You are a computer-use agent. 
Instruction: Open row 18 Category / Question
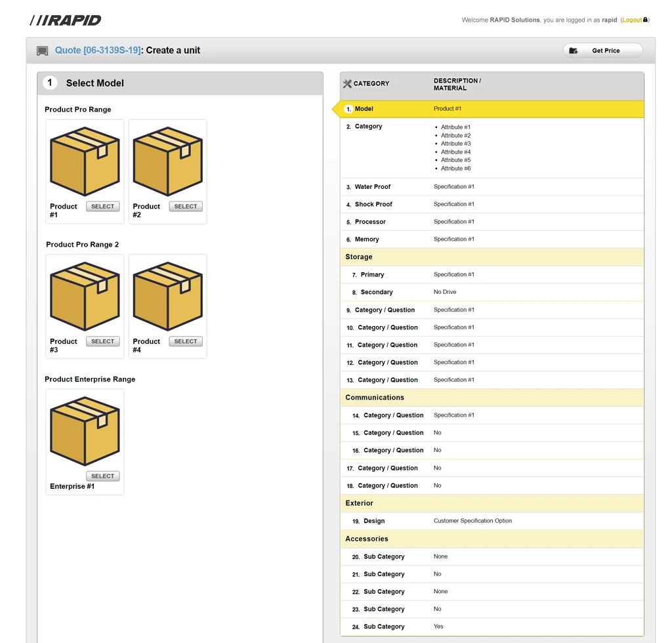pyautogui.click(x=492, y=486)
